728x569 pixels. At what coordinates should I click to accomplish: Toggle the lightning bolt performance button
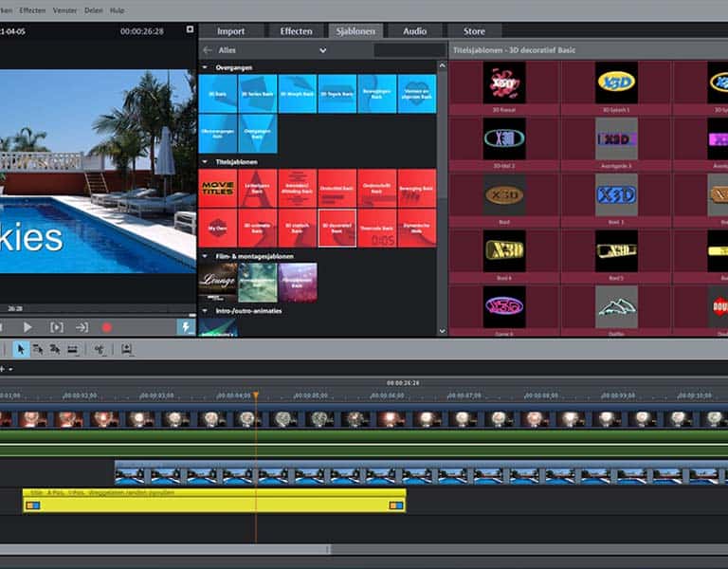point(186,327)
